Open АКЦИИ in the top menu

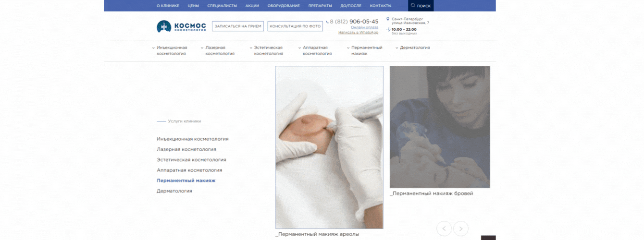tap(252, 6)
